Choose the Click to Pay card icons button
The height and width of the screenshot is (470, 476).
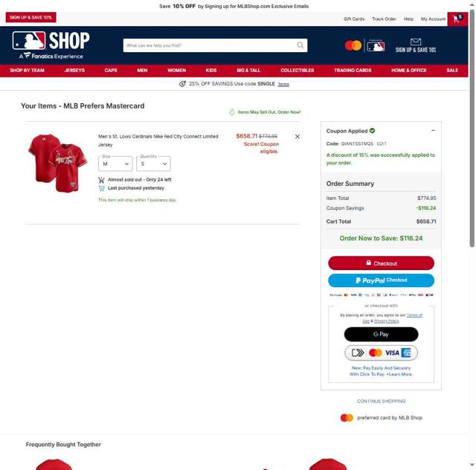[381, 352]
